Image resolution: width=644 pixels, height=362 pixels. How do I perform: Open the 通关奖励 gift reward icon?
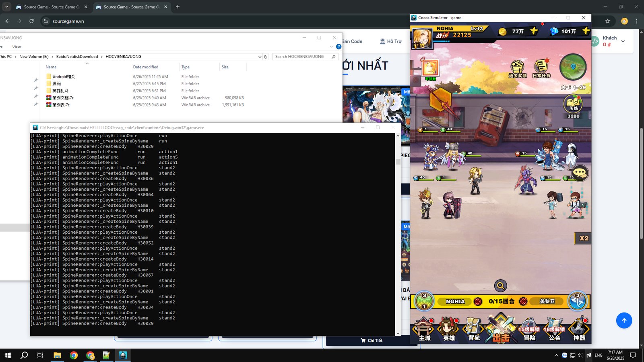tap(518, 69)
